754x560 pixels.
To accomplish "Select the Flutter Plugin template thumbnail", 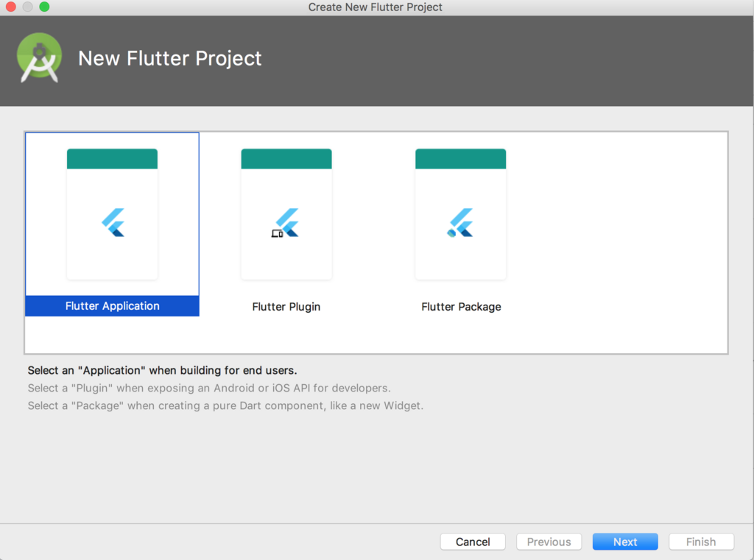I will (x=286, y=214).
